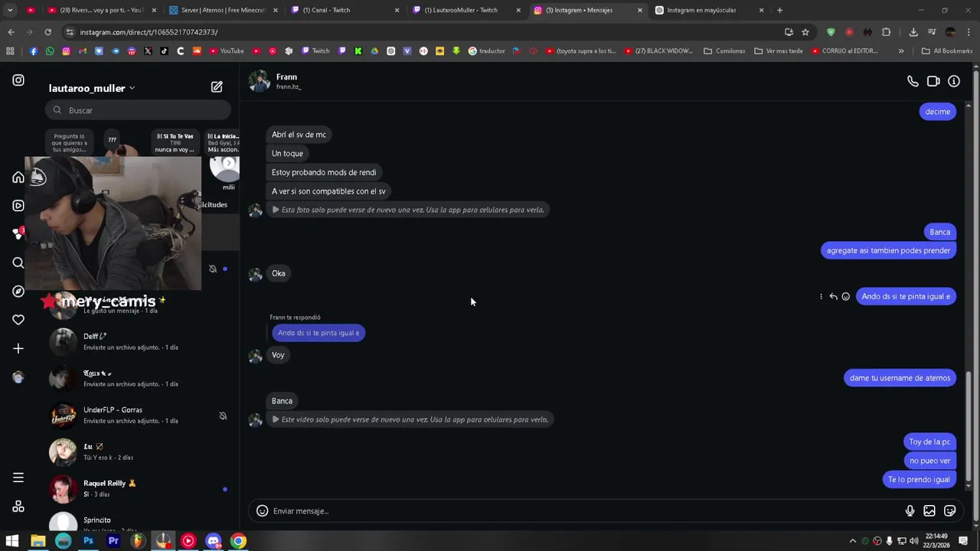The image size is (980, 551).
Task: Open the tab search dropdown arrow
Action: click(10, 10)
